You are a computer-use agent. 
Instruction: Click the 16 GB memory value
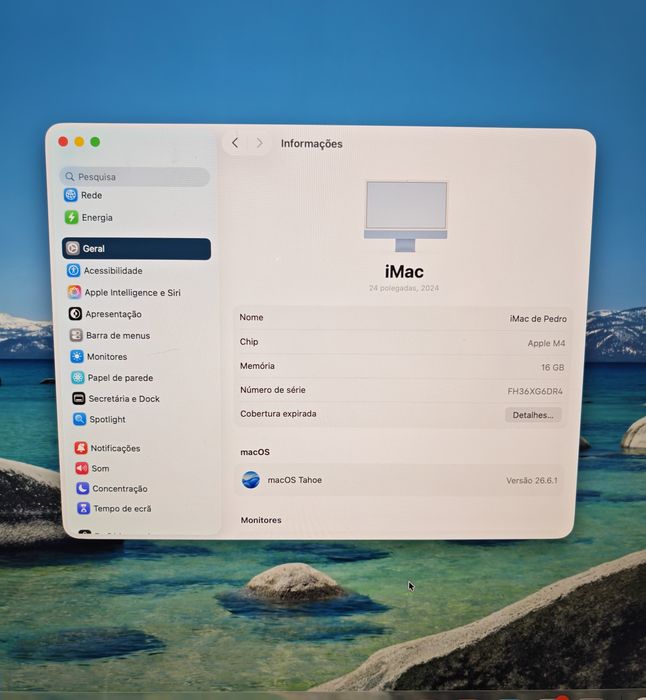coord(552,367)
